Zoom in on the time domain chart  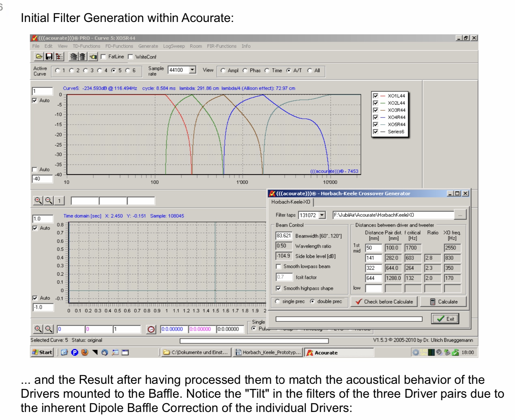38,329
